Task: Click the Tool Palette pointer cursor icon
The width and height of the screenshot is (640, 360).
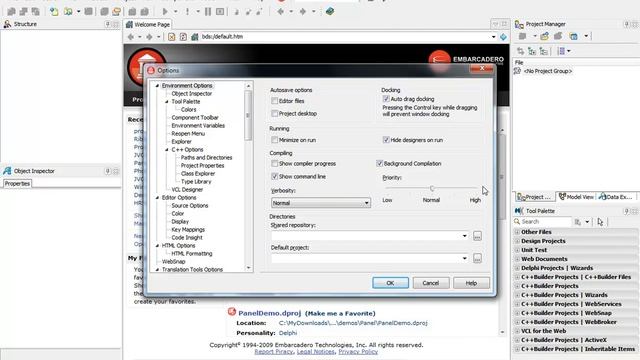Action: pyautogui.click(x=600, y=222)
